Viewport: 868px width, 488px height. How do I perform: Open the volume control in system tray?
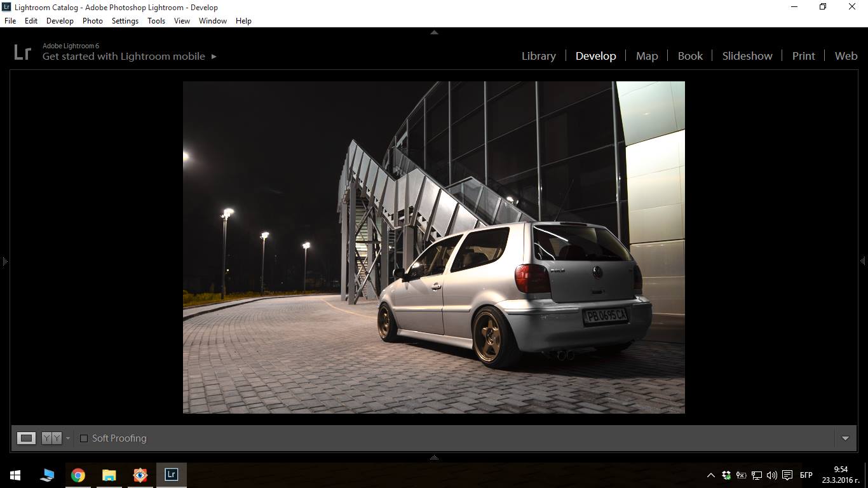(771, 475)
